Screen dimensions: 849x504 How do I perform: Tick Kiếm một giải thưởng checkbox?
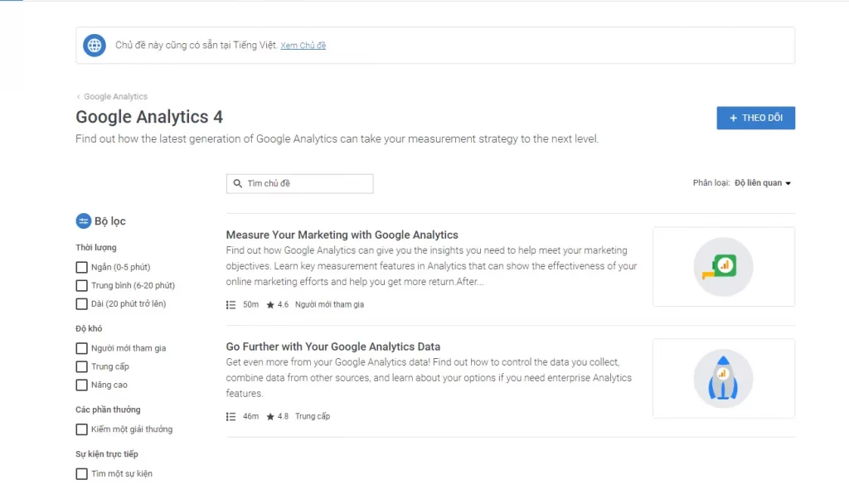tap(82, 429)
